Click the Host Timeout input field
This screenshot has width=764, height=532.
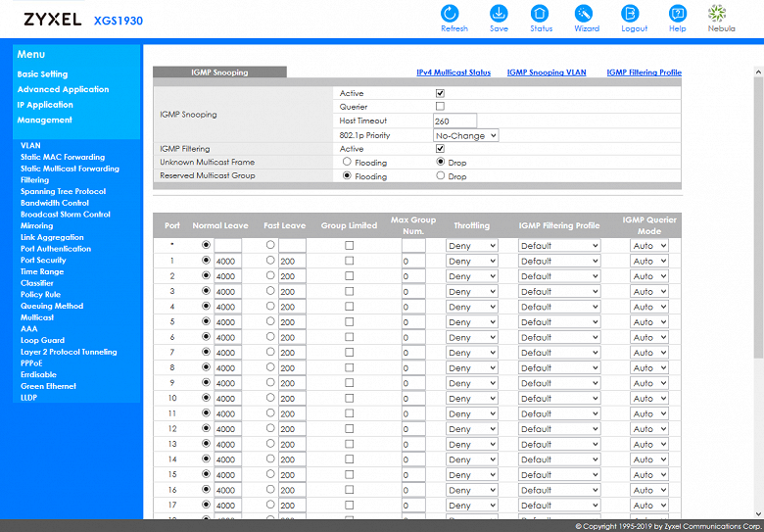(454, 121)
